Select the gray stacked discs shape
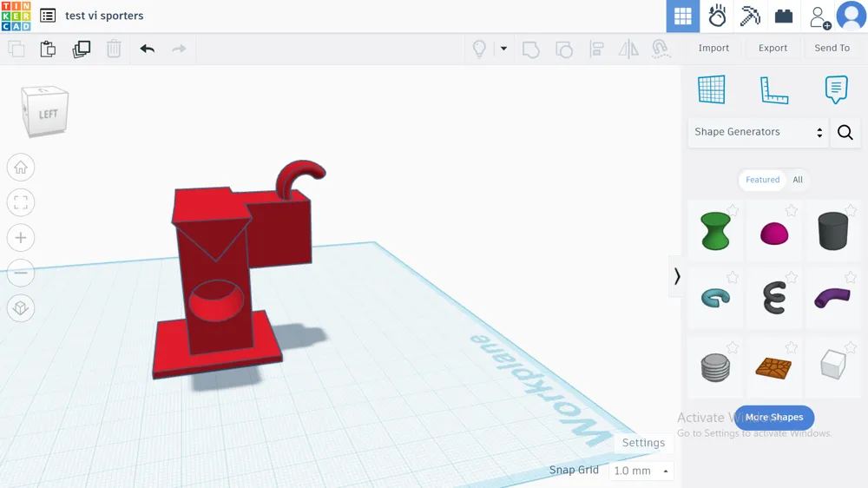868x488 pixels. coord(715,367)
